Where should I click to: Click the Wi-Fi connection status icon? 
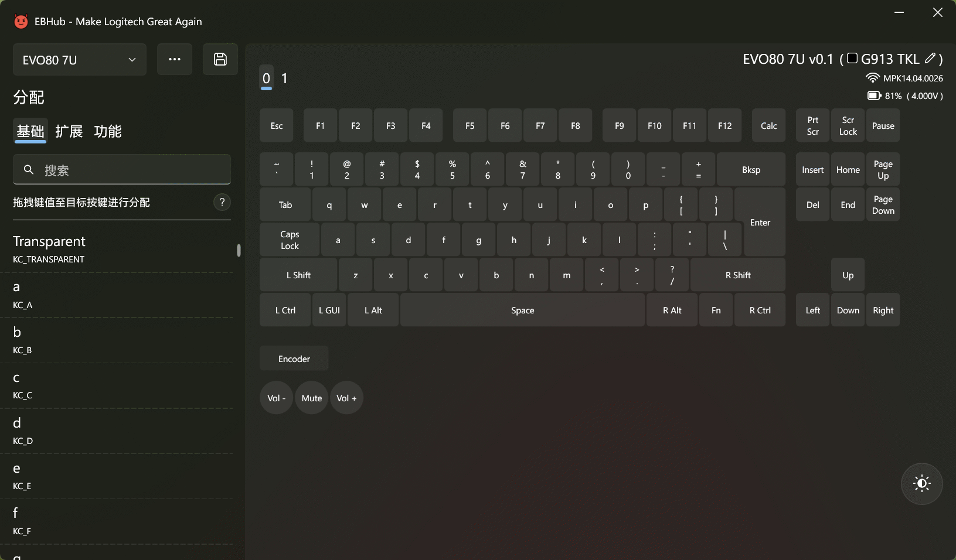pyautogui.click(x=873, y=78)
